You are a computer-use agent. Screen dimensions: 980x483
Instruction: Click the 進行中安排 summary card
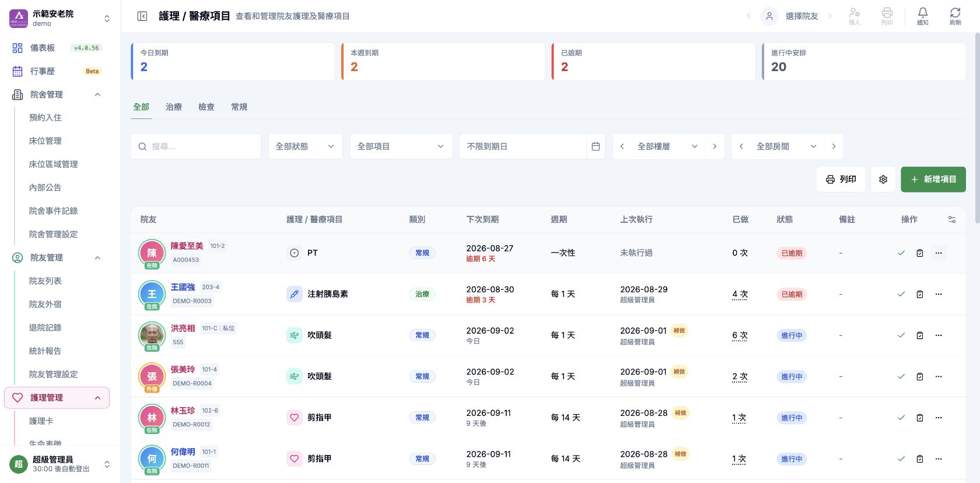click(x=864, y=61)
